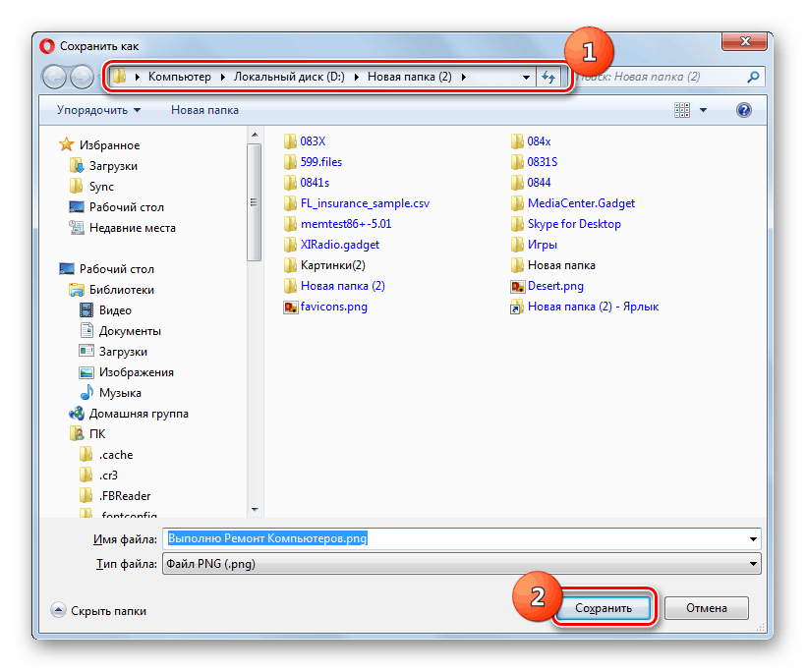The image size is (806, 672).
Task: Click the Изображения library icon
Action: (x=86, y=372)
